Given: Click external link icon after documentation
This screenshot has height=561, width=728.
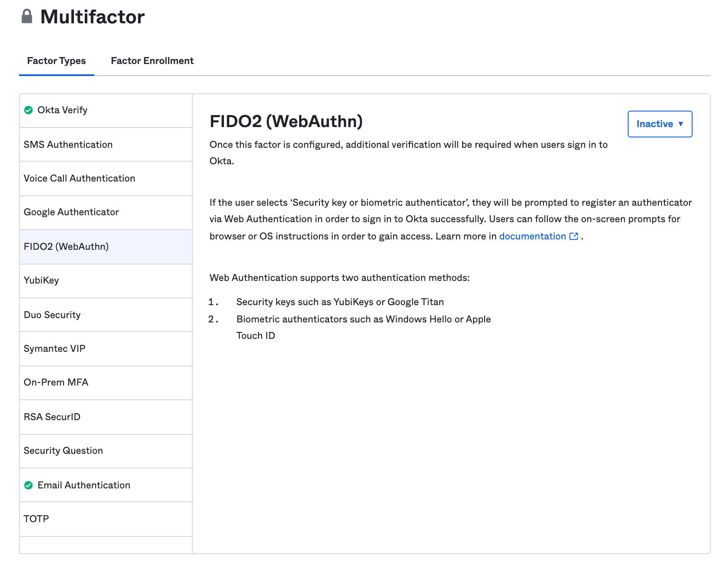Looking at the screenshot, I should (574, 236).
